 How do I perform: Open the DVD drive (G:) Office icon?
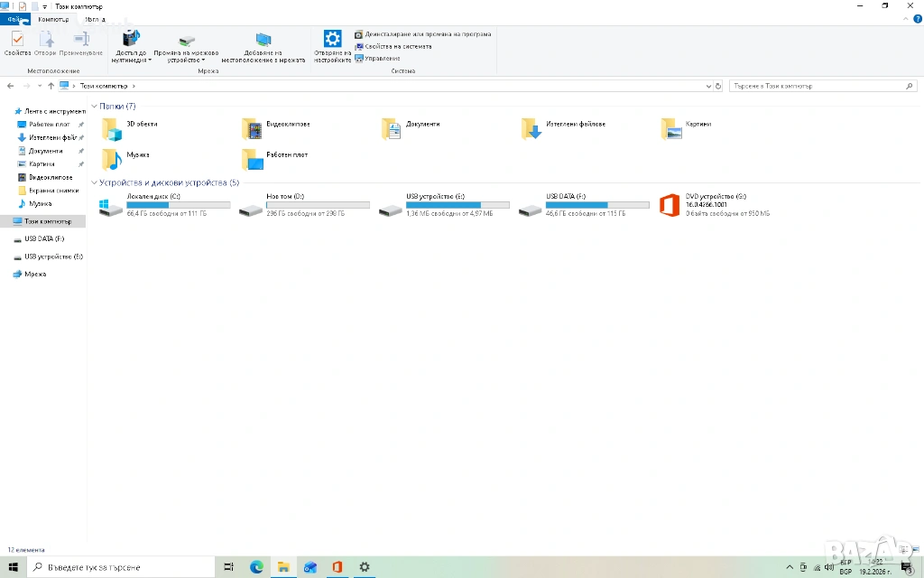pos(669,206)
